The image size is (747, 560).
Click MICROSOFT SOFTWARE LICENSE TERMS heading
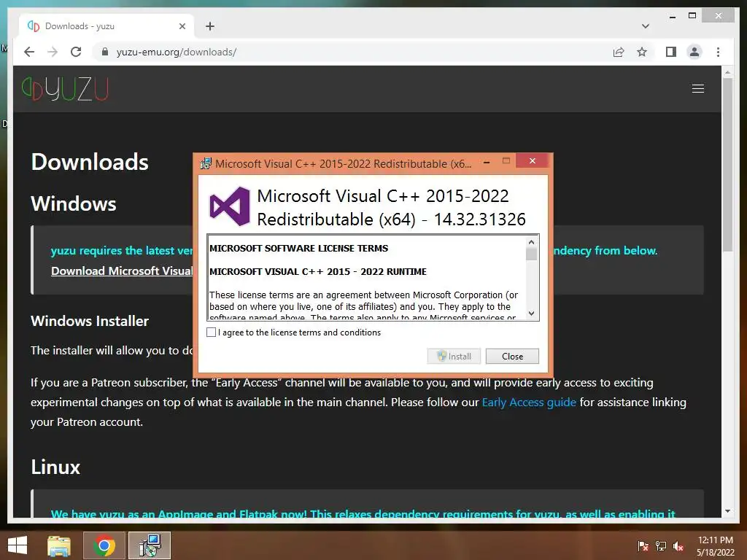click(298, 248)
